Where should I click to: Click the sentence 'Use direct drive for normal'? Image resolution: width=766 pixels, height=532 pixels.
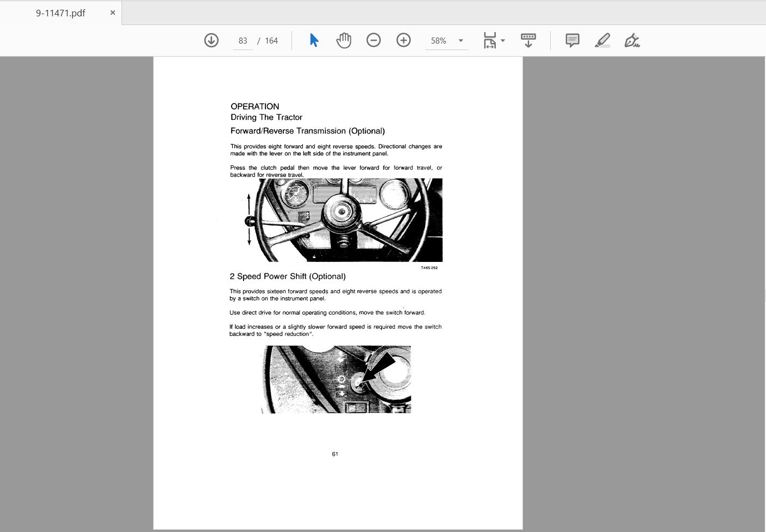pyautogui.click(x=327, y=313)
